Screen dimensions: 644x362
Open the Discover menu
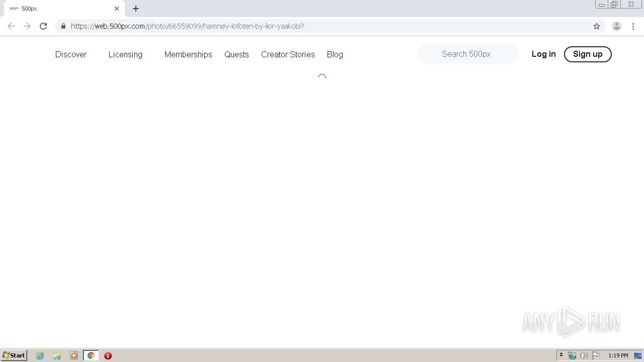coord(71,54)
